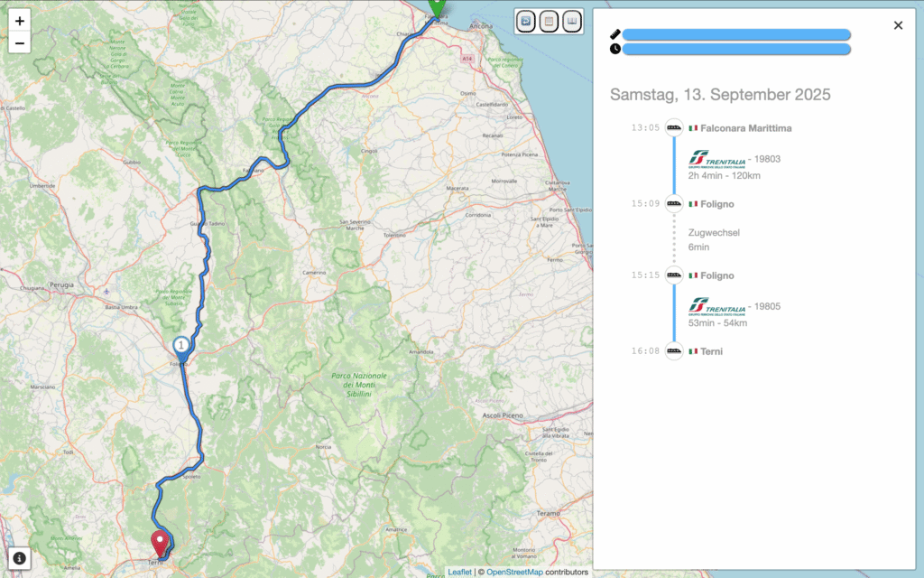This screenshot has height=578, width=924.
Task: Click the red destination pin at Terni
Action: click(x=162, y=543)
